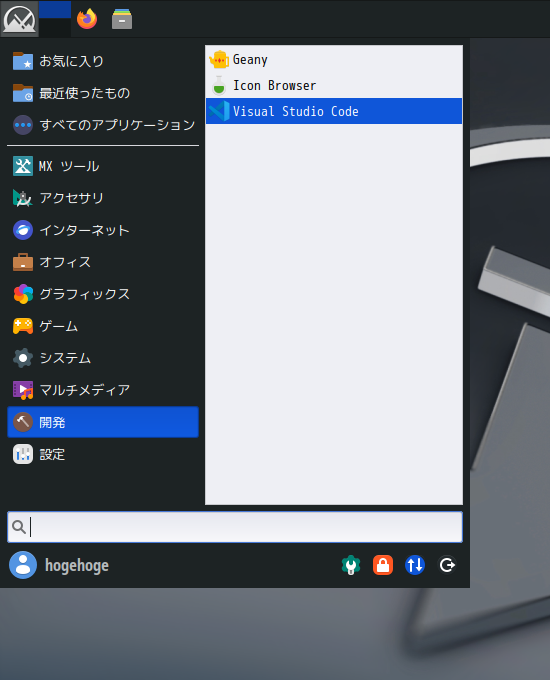Image resolution: width=550 pixels, height=680 pixels.
Task: Click the log out icon
Action: [447, 565]
